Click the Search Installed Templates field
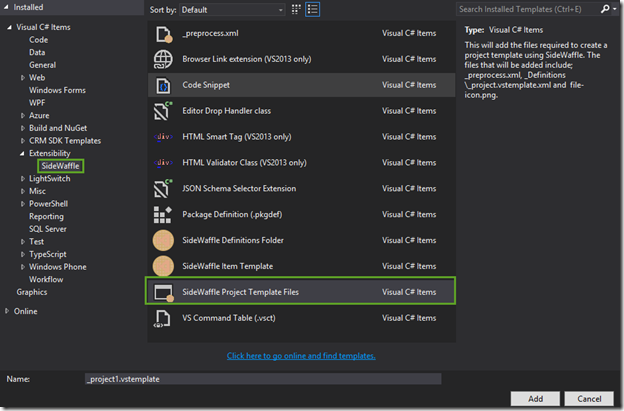The height and width of the screenshot is (411, 624). point(527,9)
